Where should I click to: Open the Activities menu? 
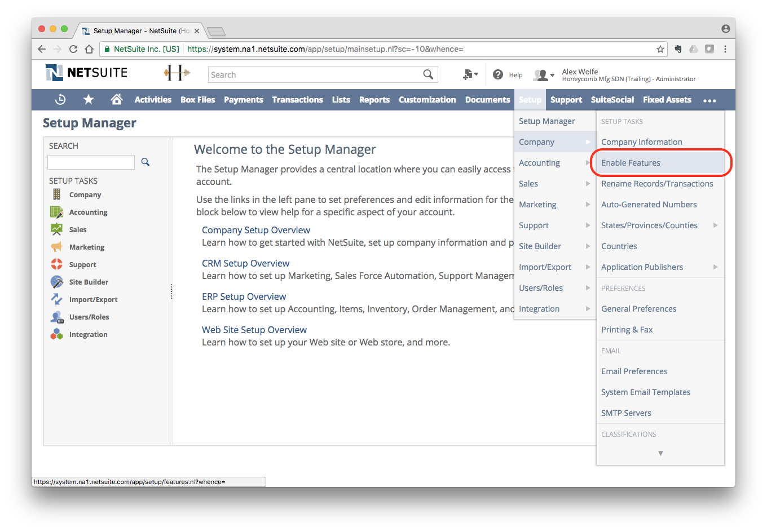click(x=153, y=100)
